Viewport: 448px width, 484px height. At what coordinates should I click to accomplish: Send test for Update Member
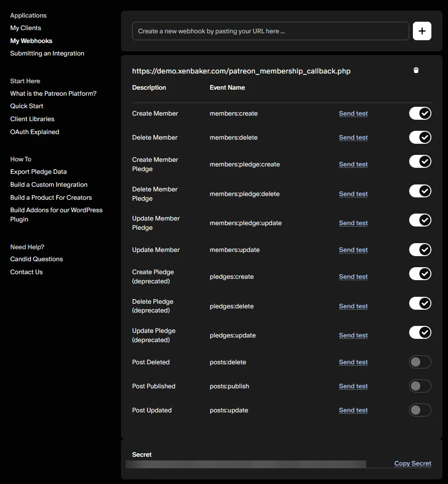tap(353, 250)
